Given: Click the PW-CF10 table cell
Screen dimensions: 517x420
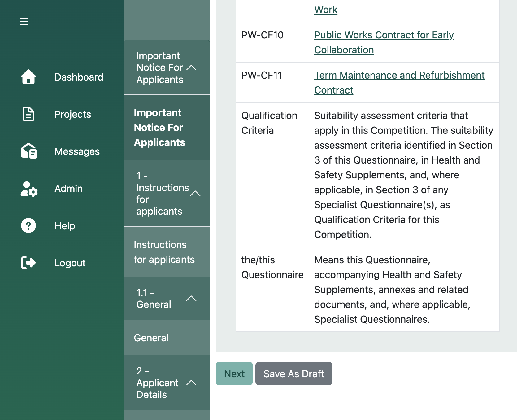Looking at the screenshot, I should [x=272, y=42].
